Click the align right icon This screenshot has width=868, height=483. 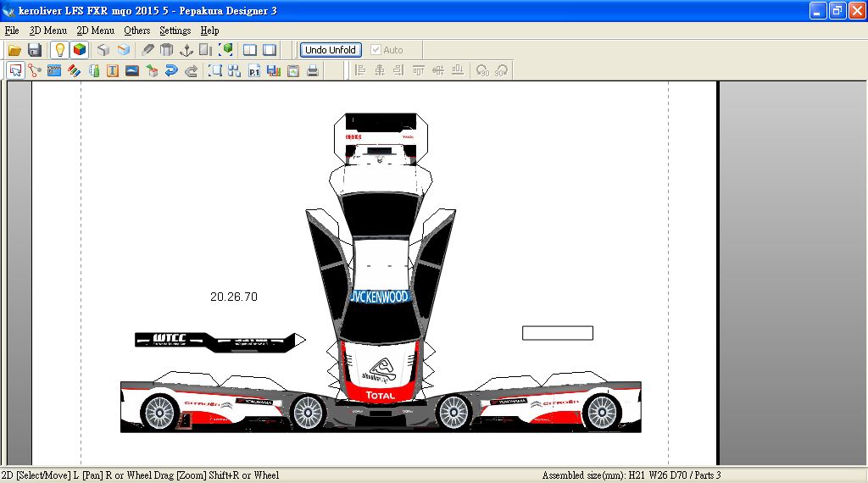(x=398, y=70)
